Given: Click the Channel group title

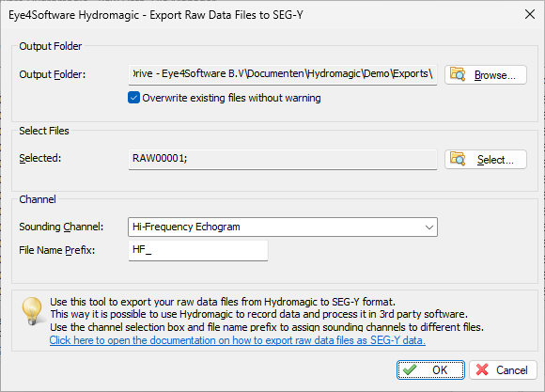Looking at the screenshot, I should (x=38, y=199).
